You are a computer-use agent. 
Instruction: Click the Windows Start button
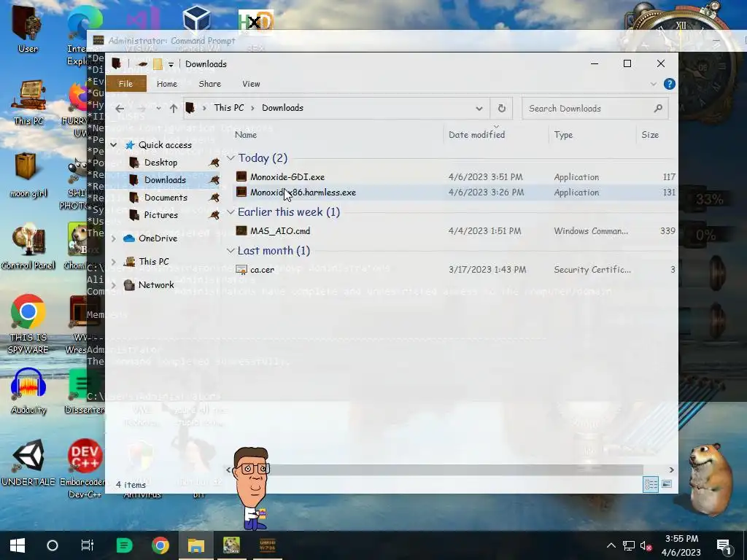tap(18, 545)
